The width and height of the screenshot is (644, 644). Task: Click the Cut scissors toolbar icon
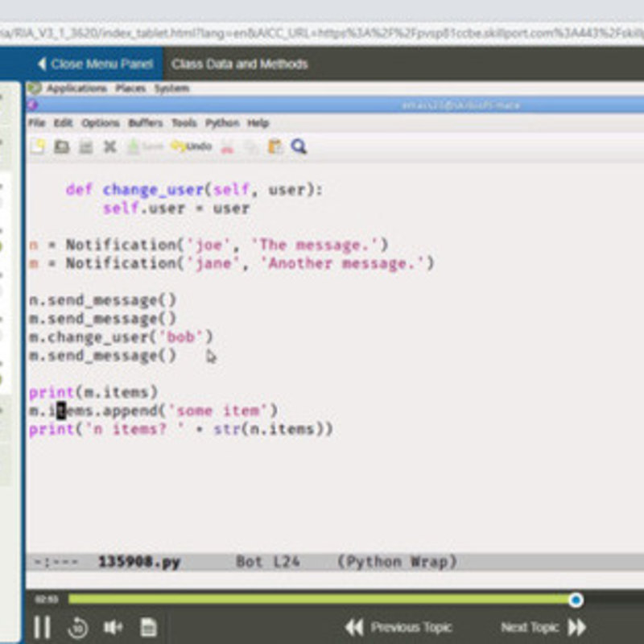(227, 147)
